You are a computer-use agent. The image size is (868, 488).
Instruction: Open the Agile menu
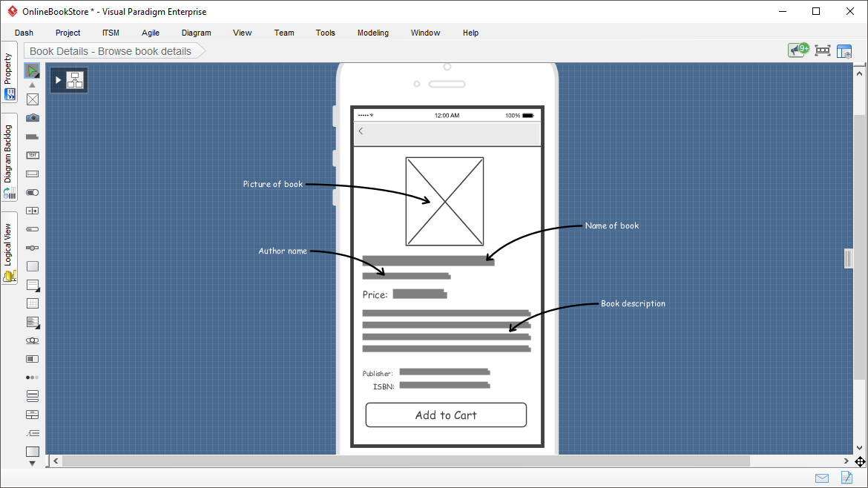(150, 33)
